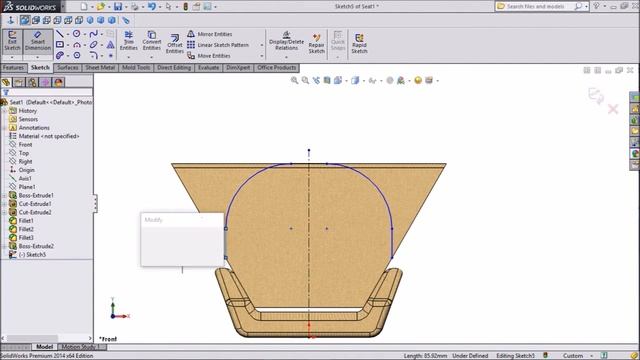Screen dimensions: 640x360
Task: Open the Motion Study 1 tab
Action: coord(81,347)
